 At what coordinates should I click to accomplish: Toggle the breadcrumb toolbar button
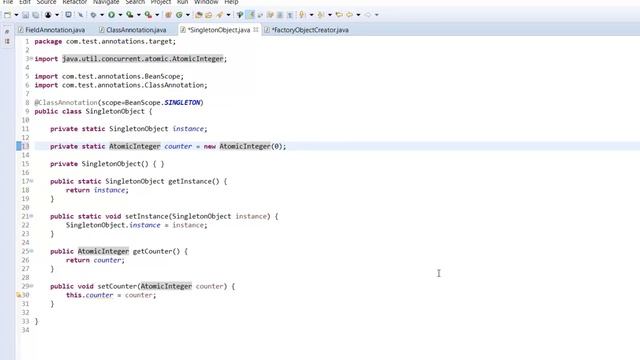[240, 15]
